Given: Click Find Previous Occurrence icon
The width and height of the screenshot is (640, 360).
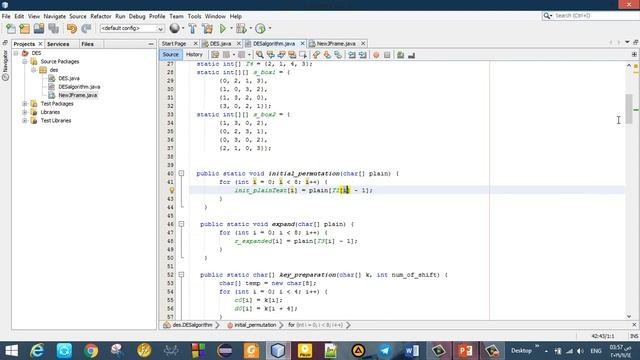Looking at the screenshot, I should point(271,55).
